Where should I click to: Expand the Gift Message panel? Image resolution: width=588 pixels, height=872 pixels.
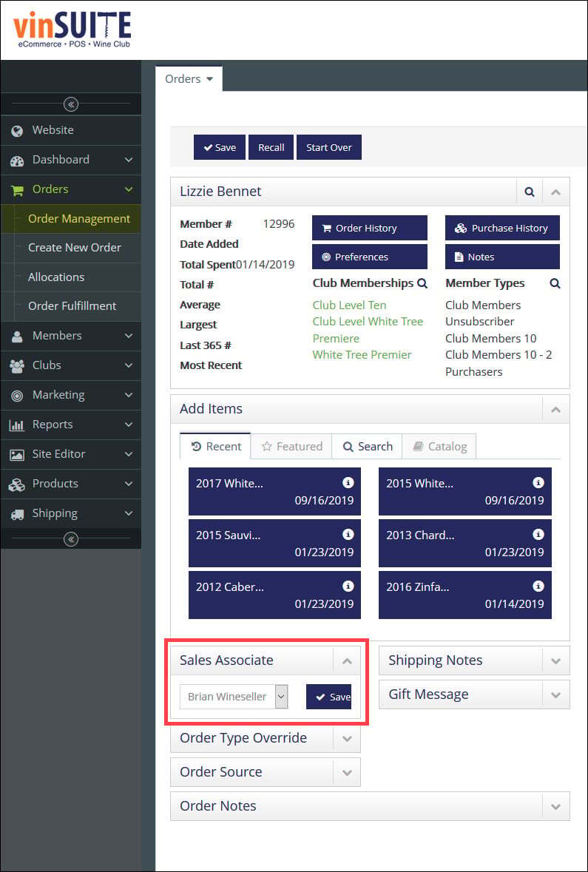555,694
